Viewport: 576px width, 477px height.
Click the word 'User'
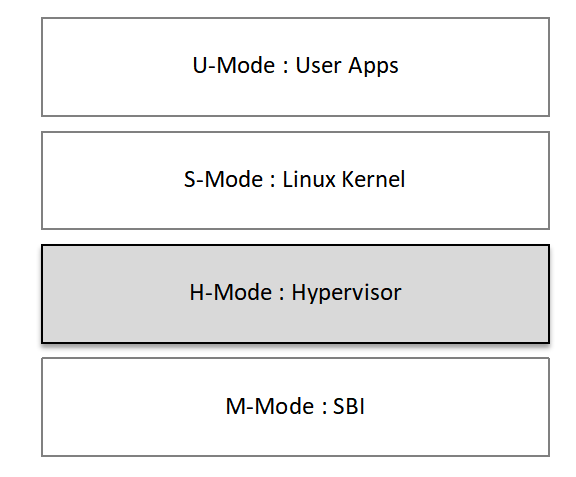[318, 65]
